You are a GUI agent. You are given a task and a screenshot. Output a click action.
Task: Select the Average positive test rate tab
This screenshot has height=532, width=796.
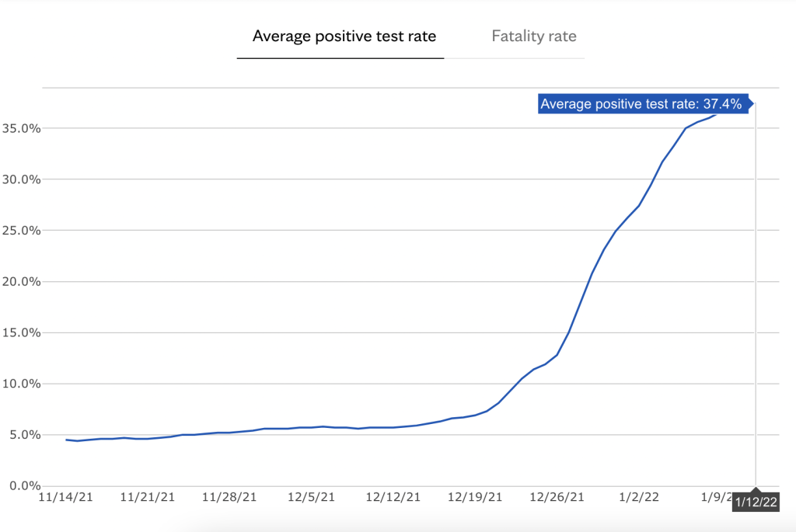pos(344,37)
